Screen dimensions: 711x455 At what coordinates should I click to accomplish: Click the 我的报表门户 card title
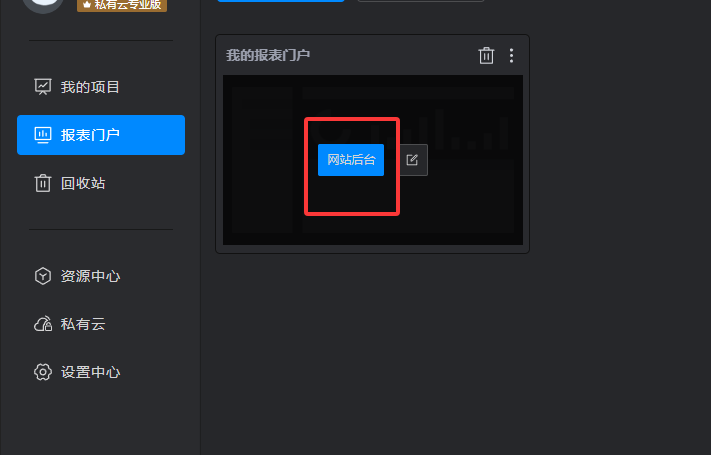click(x=268, y=55)
